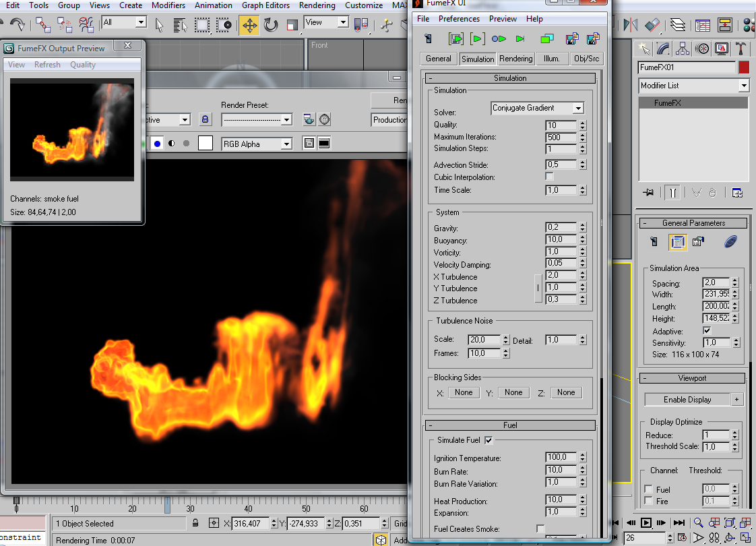Click the render setup teapot icon
This screenshot has height=546, width=756.
pyautogui.click(x=309, y=119)
